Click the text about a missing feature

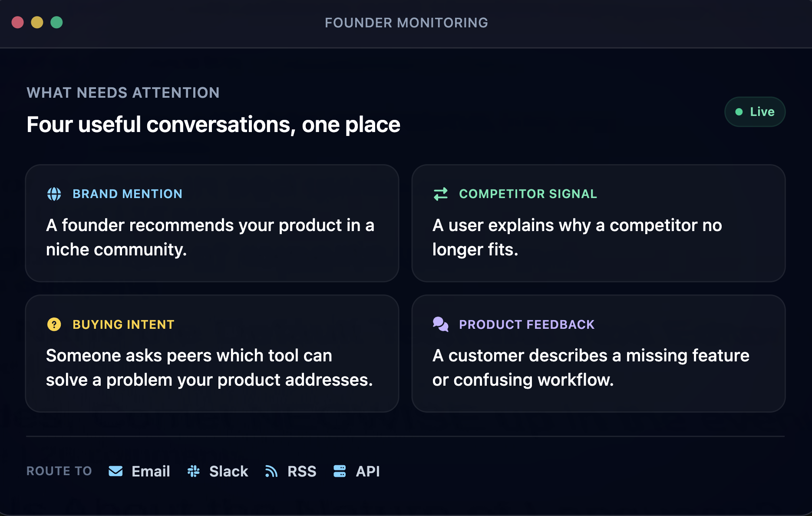tap(591, 367)
